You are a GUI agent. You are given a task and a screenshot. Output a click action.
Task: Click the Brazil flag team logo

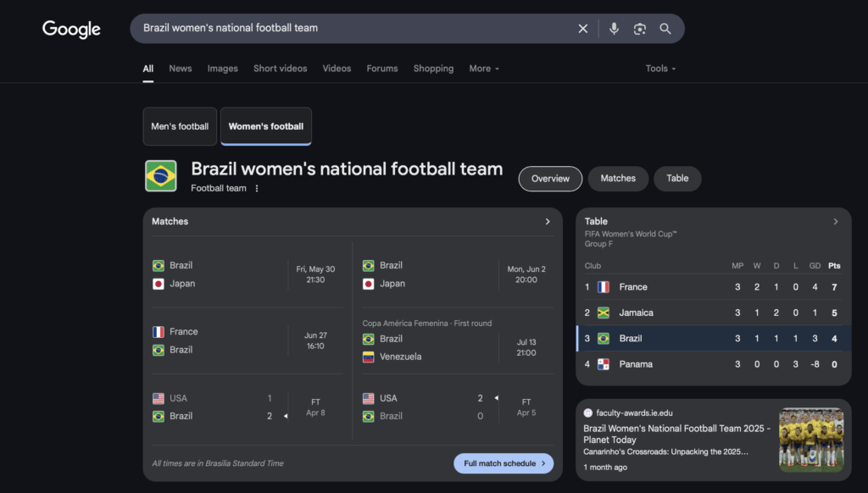coord(161,176)
